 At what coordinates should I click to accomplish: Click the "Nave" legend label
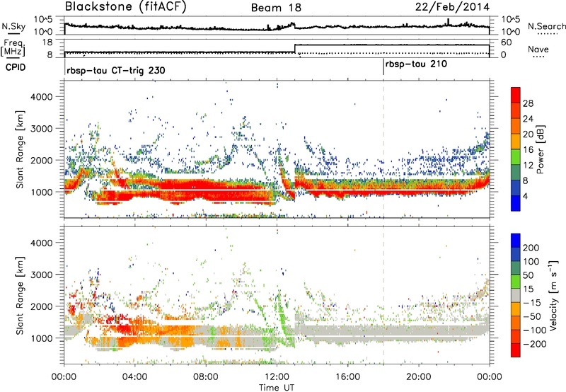(538, 49)
